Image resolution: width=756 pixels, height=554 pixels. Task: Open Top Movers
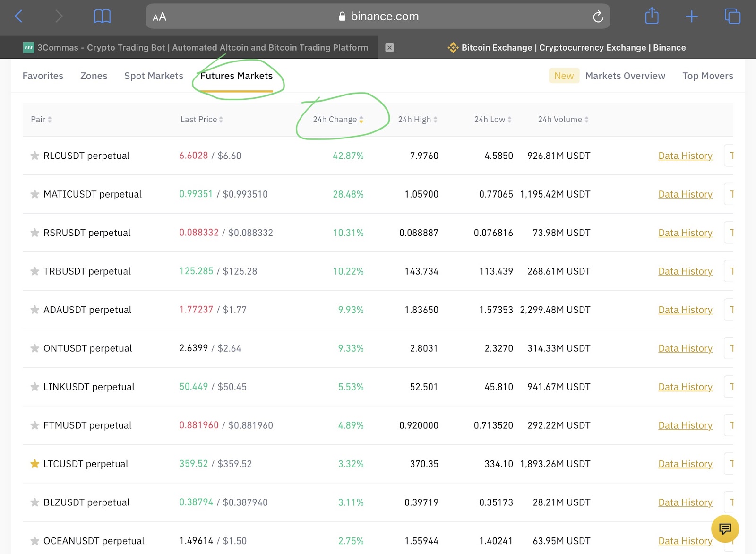[x=708, y=76]
